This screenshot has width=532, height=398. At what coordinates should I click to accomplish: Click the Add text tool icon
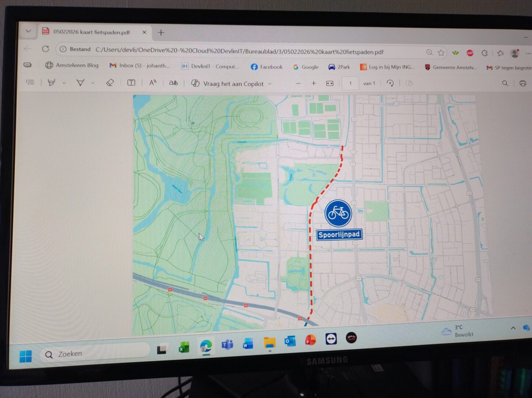point(131,83)
